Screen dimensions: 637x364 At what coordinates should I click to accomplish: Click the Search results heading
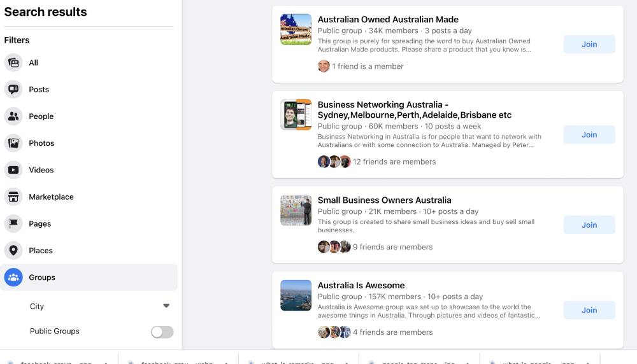coord(45,11)
